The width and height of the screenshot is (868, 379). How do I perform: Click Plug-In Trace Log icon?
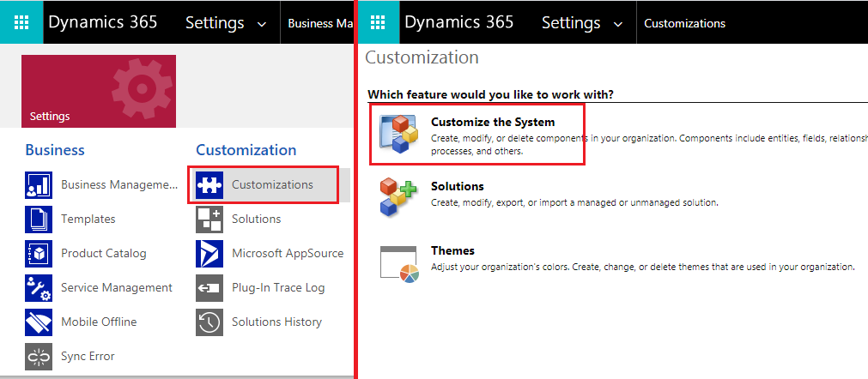coord(209,288)
